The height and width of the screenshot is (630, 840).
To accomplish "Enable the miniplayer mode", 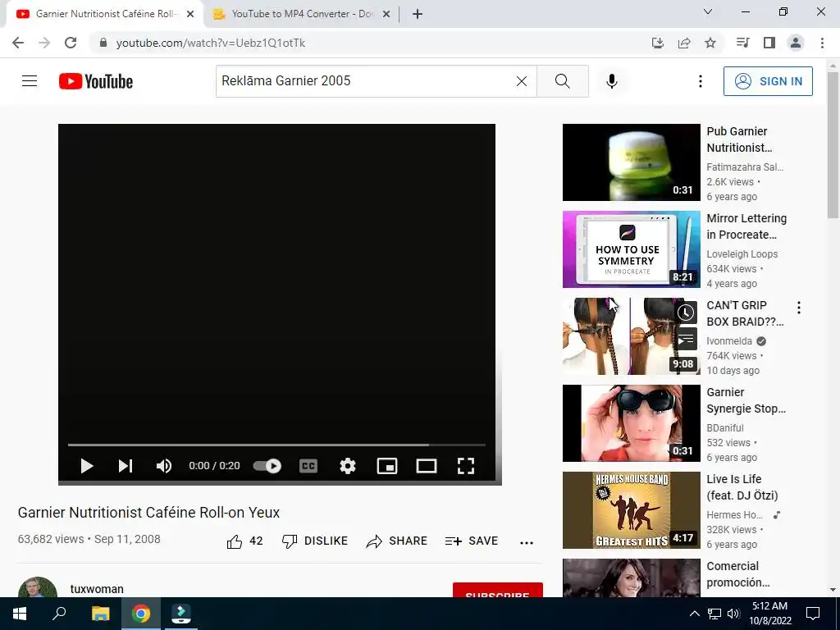I will coord(387,466).
